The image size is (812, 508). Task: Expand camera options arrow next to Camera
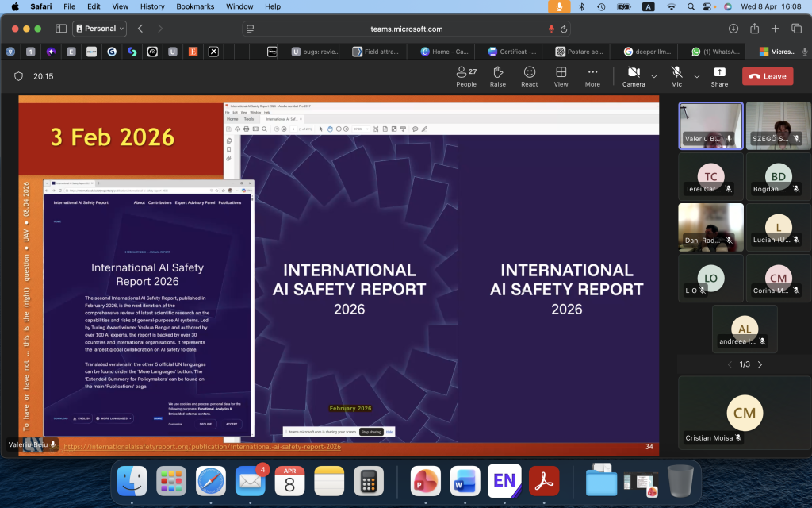[x=654, y=77]
